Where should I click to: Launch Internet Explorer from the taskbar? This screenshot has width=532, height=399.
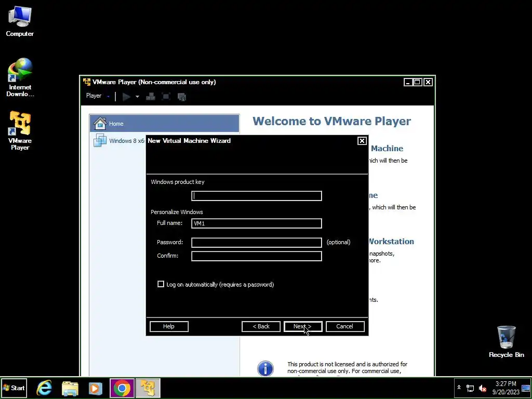pyautogui.click(x=44, y=388)
